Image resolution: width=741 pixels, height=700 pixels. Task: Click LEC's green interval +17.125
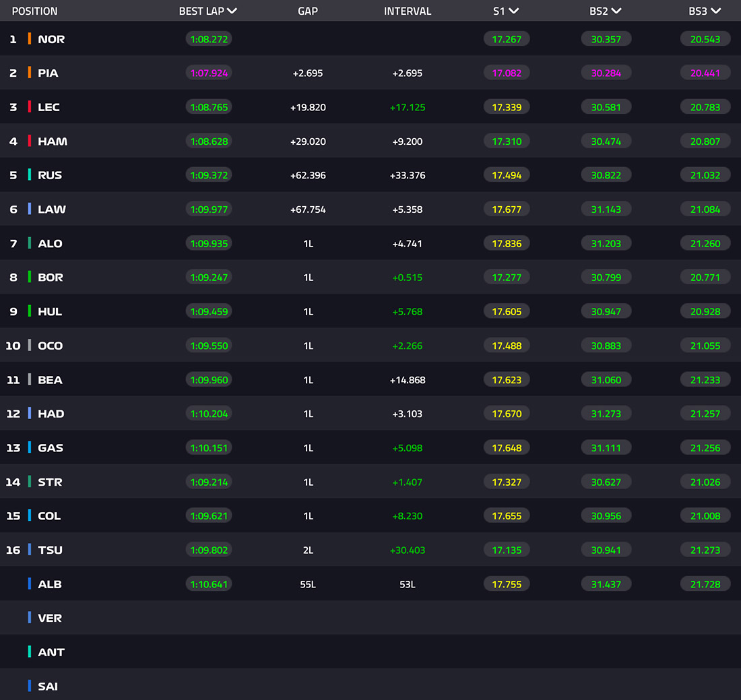coord(408,107)
